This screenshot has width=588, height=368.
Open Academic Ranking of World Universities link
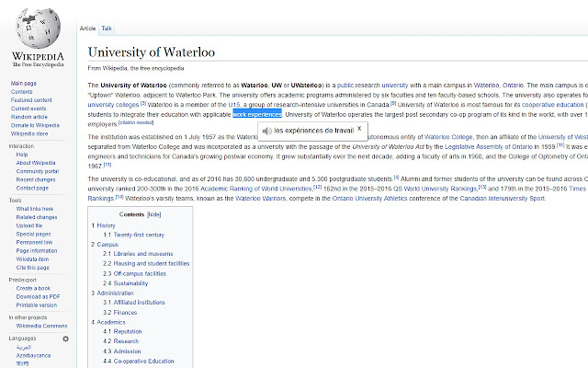pyautogui.click(x=256, y=189)
